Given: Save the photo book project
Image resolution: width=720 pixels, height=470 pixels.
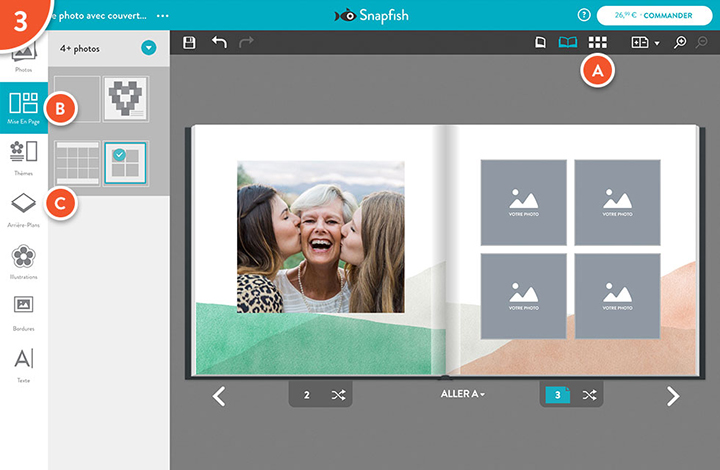Looking at the screenshot, I should coord(189,43).
